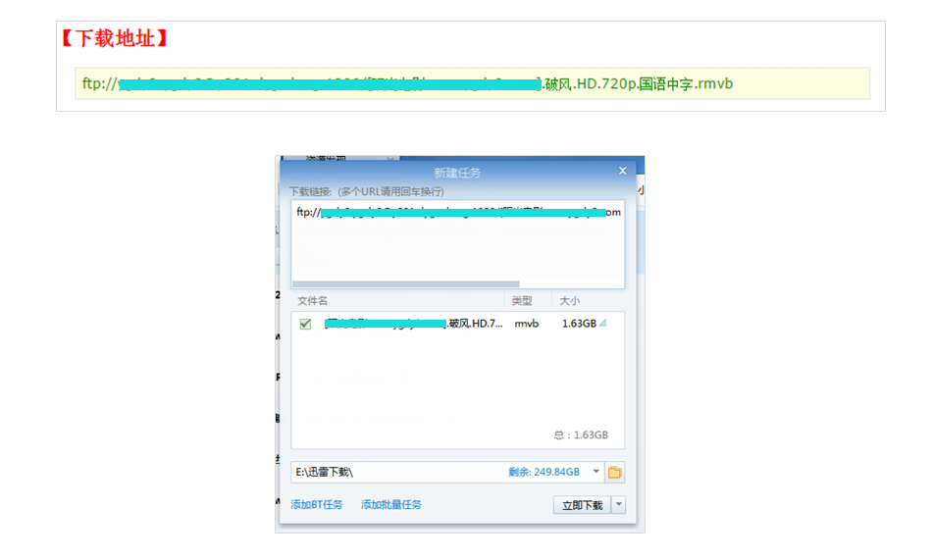
Task: Toggle the checkbox for the 破风.HD.7... file
Action: click(305, 324)
